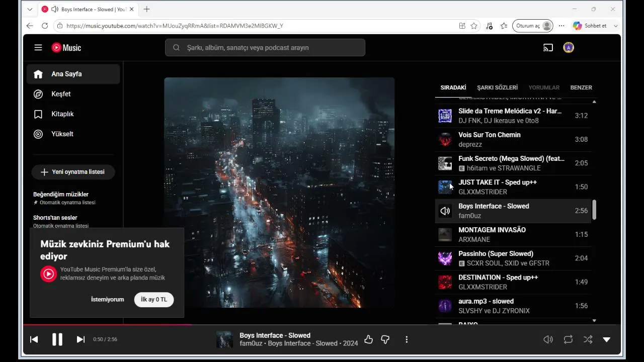The height and width of the screenshot is (362, 644).
Task: Collapse the player page with the down arrow
Action: (x=607, y=339)
